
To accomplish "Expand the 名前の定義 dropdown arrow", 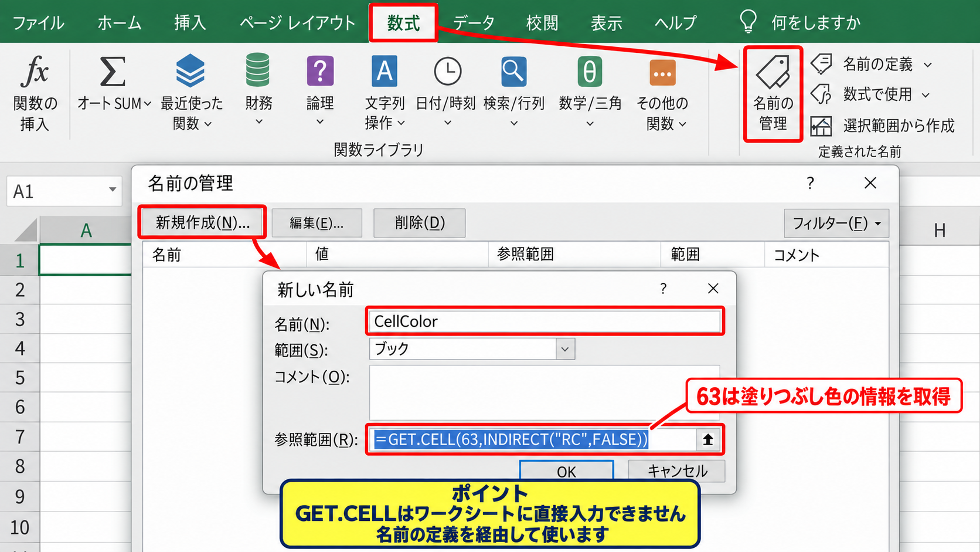I will [x=928, y=65].
